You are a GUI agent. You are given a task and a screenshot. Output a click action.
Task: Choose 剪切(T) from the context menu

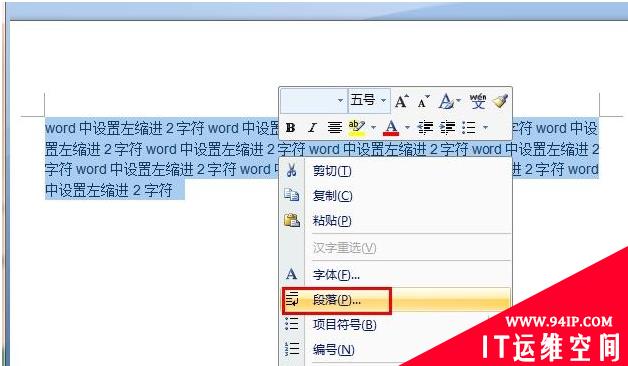(396, 171)
